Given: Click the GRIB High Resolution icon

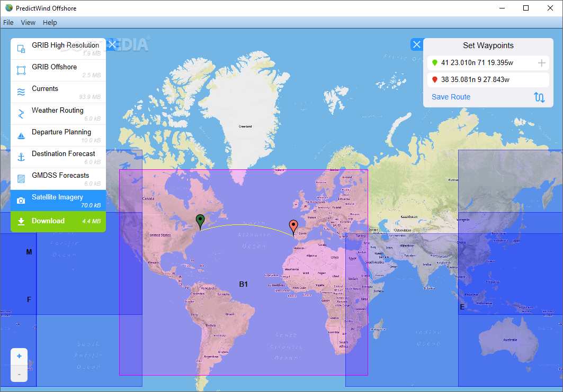Looking at the screenshot, I should tap(21, 49).
